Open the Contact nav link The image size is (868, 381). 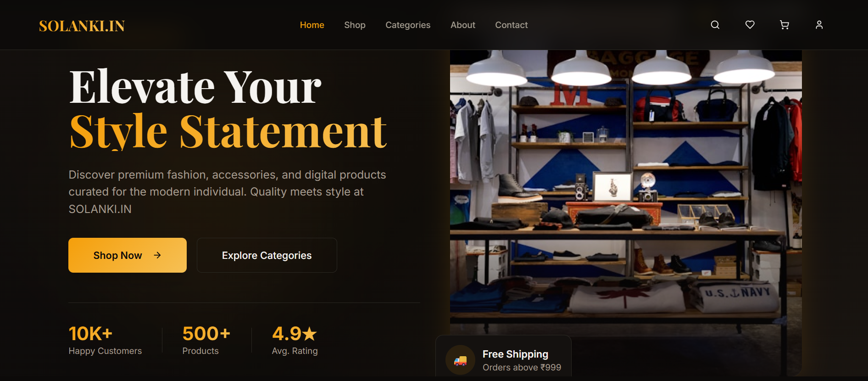512,25
